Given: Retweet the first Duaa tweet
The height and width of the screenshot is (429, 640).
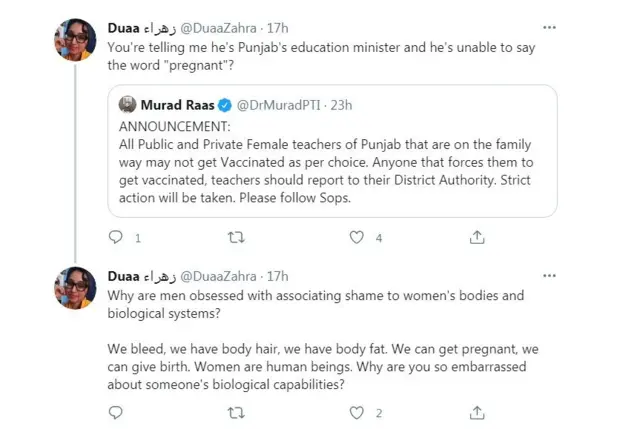Looking at the screenshot, I should tap(237, 238).
